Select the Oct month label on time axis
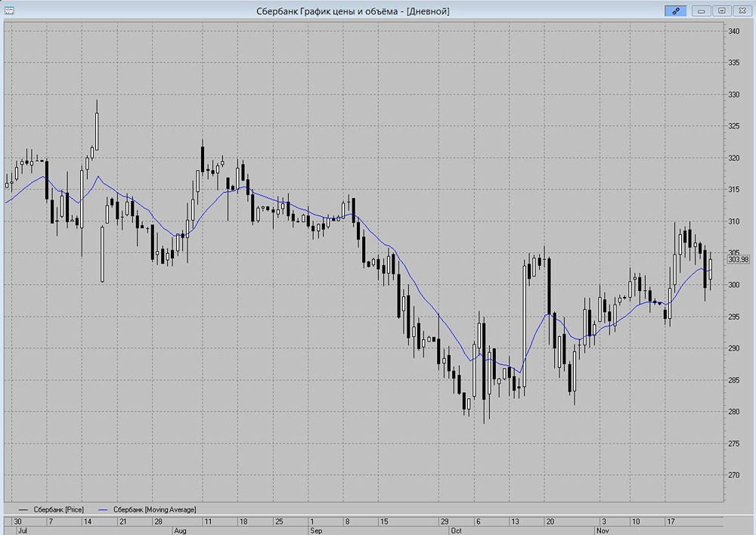The width and height of the screenshot is (756, 535). (456, 530)
